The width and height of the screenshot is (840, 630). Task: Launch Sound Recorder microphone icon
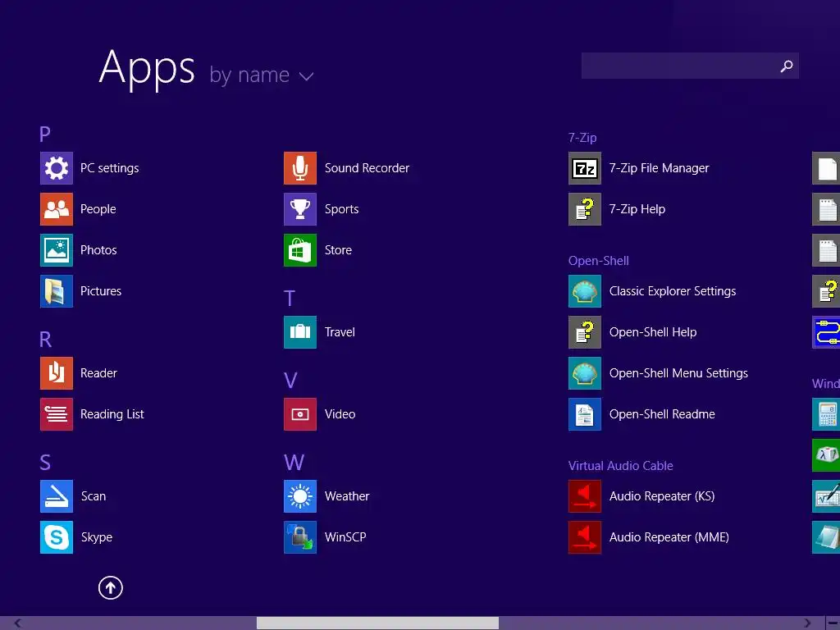(300, 168)
